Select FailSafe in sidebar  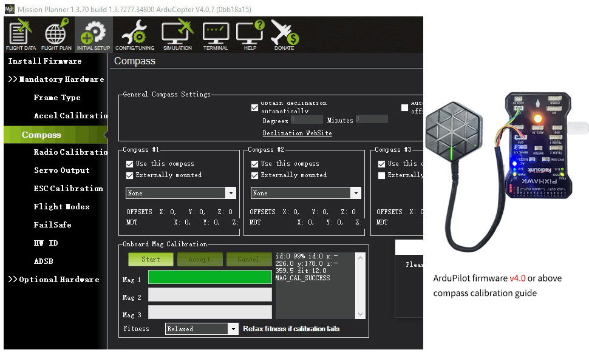pos(53,225)
